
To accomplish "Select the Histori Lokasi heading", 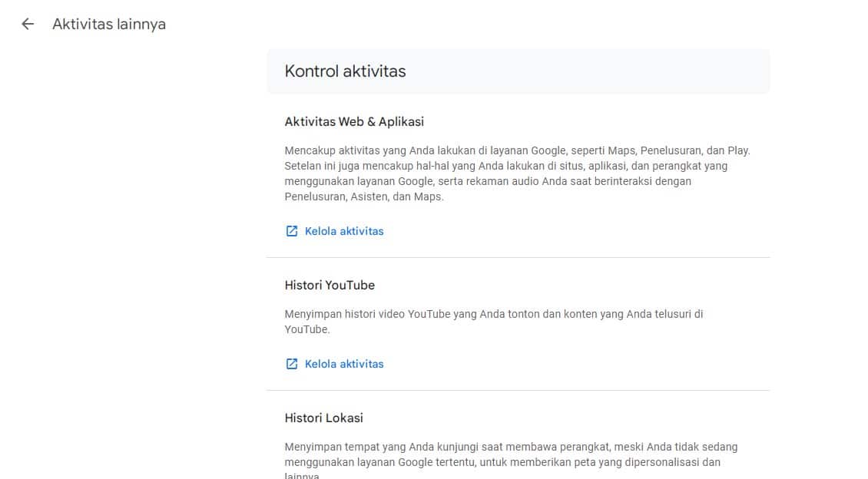I will 324,418.
